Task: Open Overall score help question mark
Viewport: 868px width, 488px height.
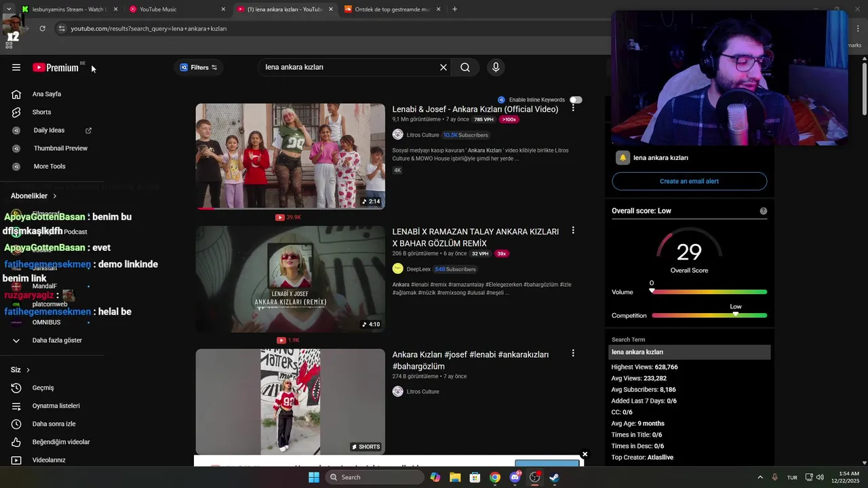Action: pos(764,211)
